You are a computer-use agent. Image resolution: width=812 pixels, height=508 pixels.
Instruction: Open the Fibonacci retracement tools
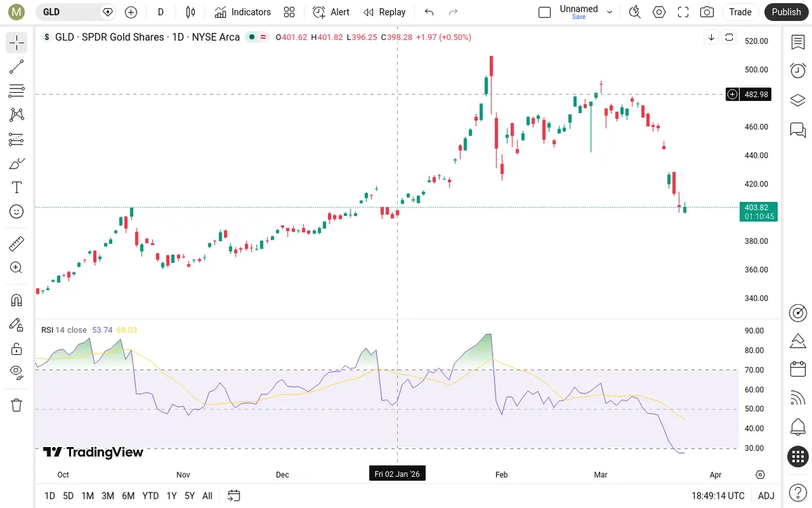click(x=17, y=91)
